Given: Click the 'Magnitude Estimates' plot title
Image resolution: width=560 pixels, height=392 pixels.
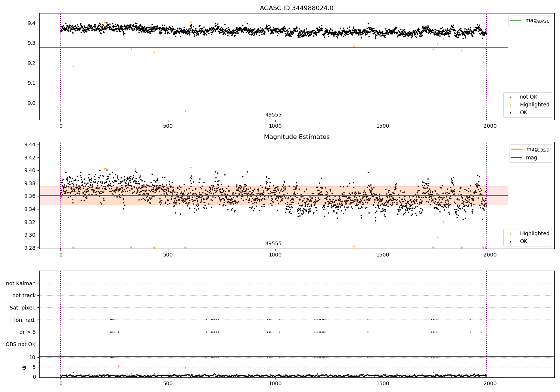Looking at the screenshot, I should coord(296,137).
